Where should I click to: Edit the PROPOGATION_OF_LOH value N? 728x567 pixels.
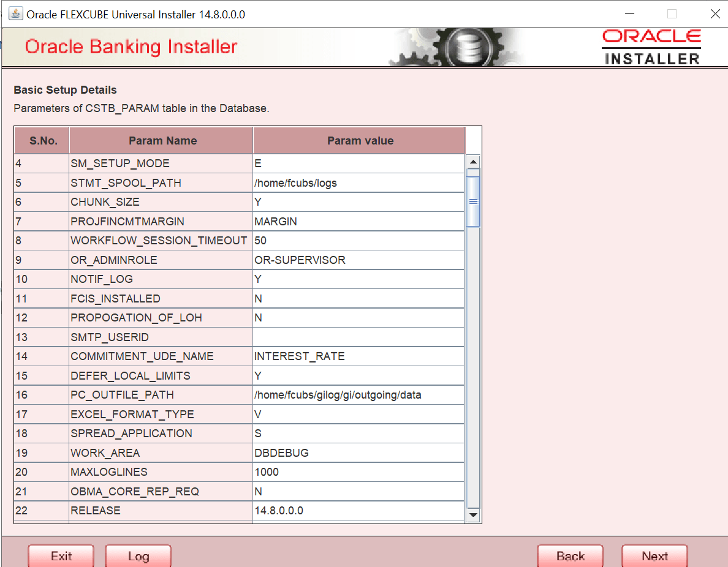coord(358,317)
